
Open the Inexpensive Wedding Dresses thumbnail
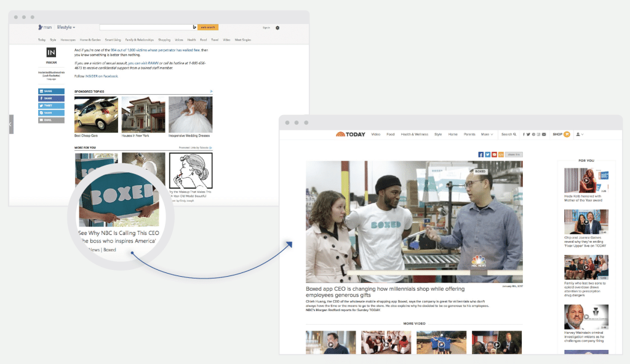pos(191,114)
